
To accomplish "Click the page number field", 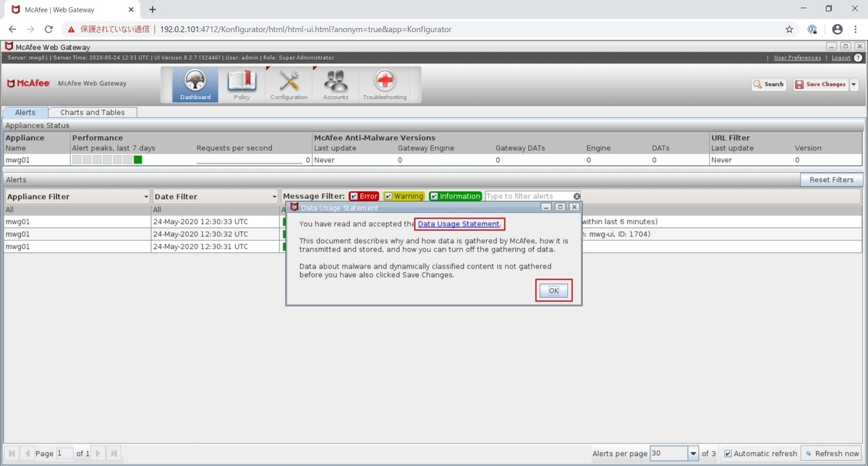I will pyautogui.click(x=64, y=453).
